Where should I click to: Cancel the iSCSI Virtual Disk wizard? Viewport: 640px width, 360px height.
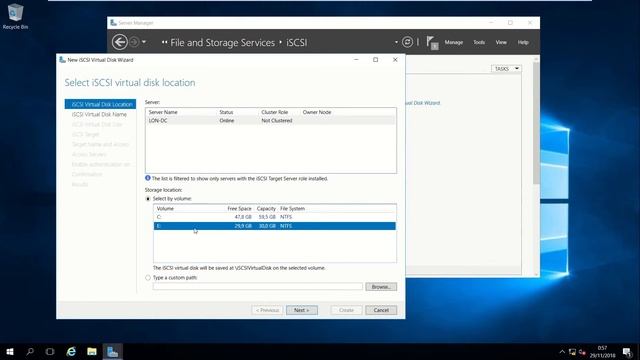[381, 310]
